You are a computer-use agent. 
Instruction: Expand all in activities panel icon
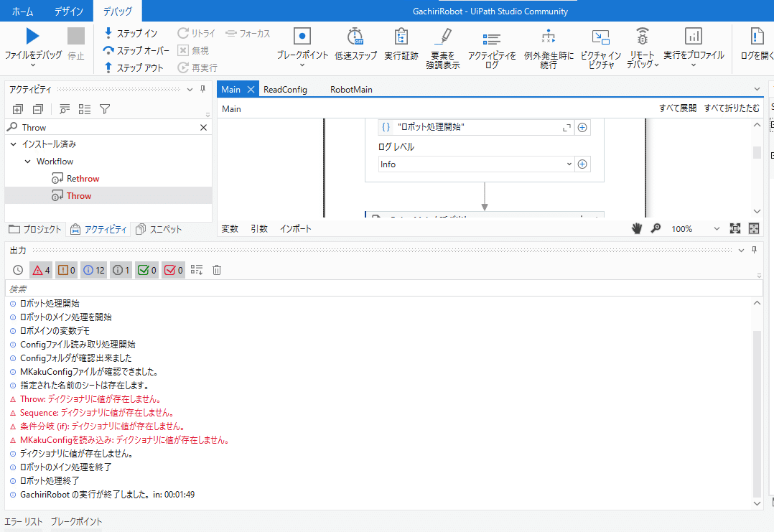tap(18, 109)
